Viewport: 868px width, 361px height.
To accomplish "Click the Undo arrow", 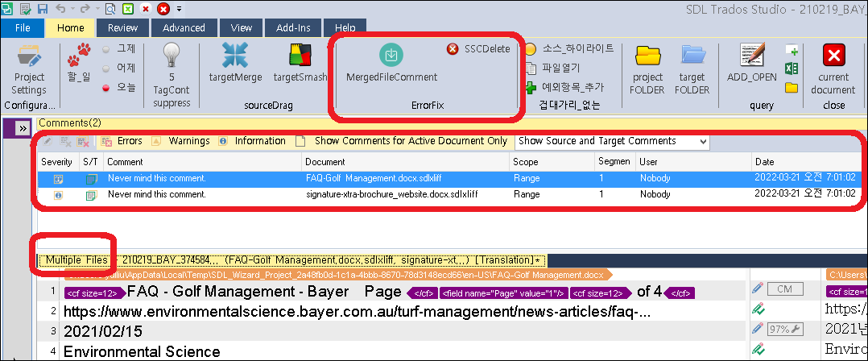I will 60,8.
